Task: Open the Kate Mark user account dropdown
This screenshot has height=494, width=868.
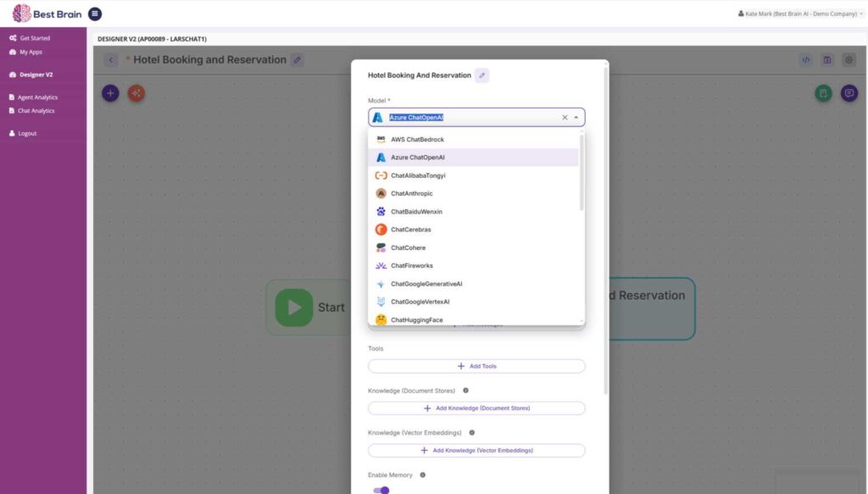Action: (x=800, y=14)
